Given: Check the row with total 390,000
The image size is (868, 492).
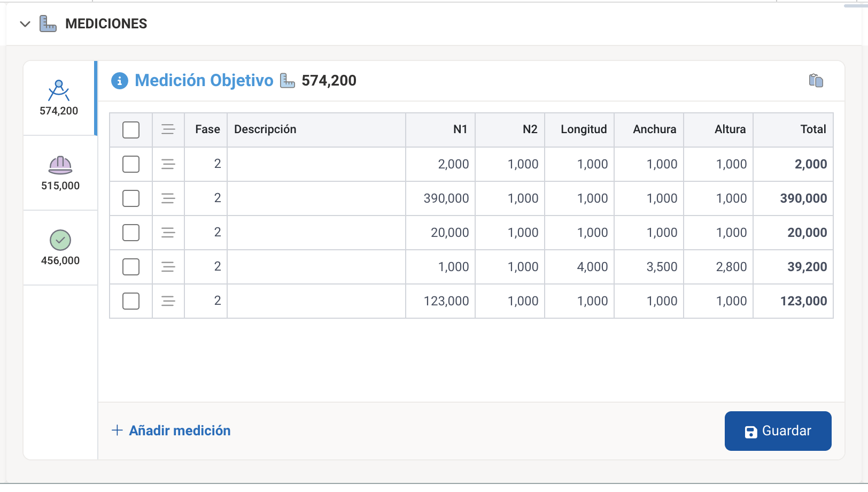Looking at the screenshot, I should tap(131, 198).
